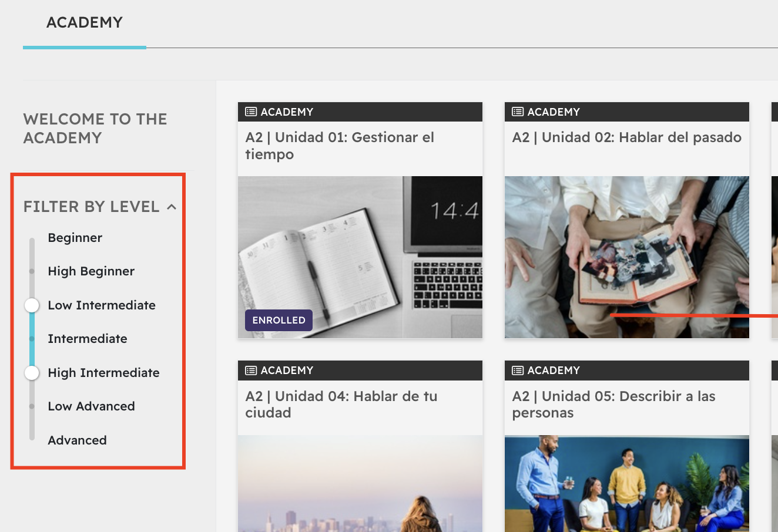Click the group of people thumbnail of Unidad 05
778x532 pixels.
627,483
